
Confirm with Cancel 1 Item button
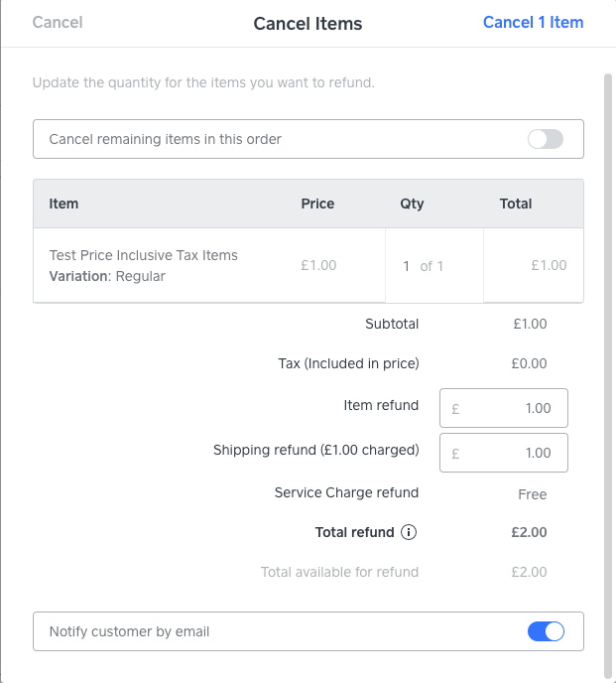click(x=533, y=22)
